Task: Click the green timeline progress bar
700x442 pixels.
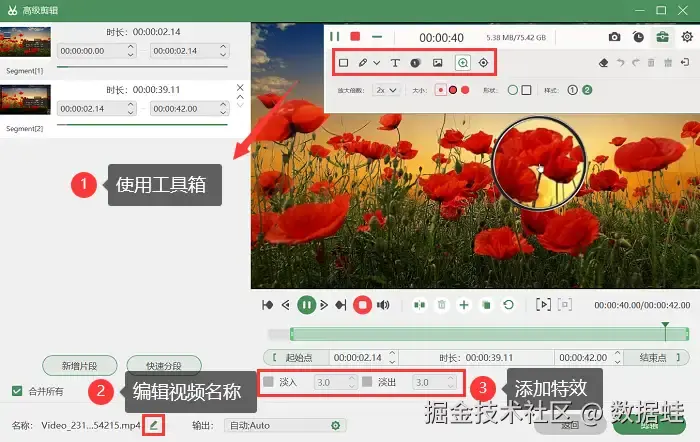Action: [x=489, y=334]
